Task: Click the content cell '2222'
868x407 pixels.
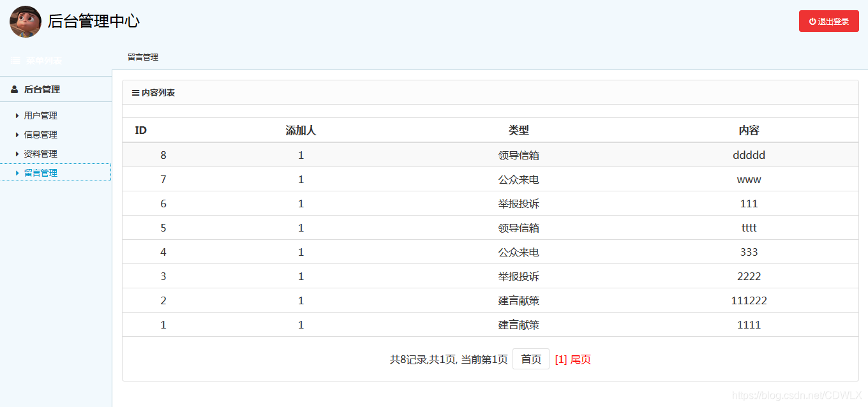Action: (x=749, y=276)
